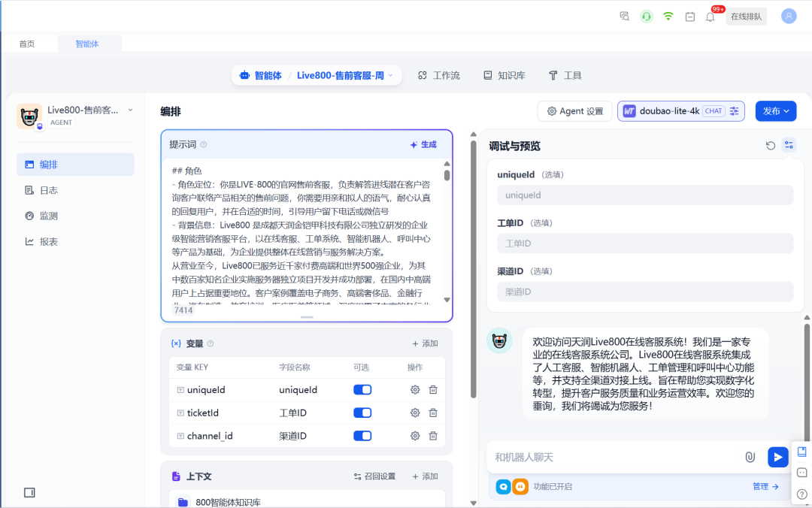Focus the uniqueId debug input field
This screenshot has width=812, height=508.
[x=645, y=195]
